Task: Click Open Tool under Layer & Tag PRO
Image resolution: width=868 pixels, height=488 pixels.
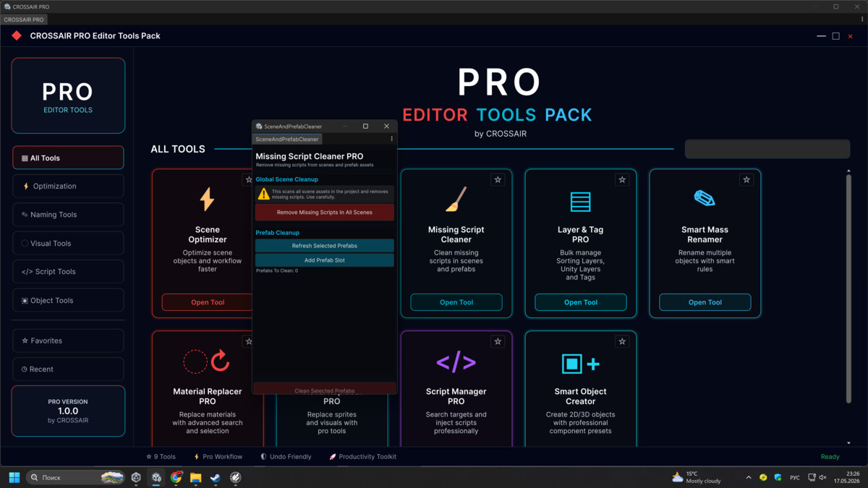Action: (x=581, y=302)
